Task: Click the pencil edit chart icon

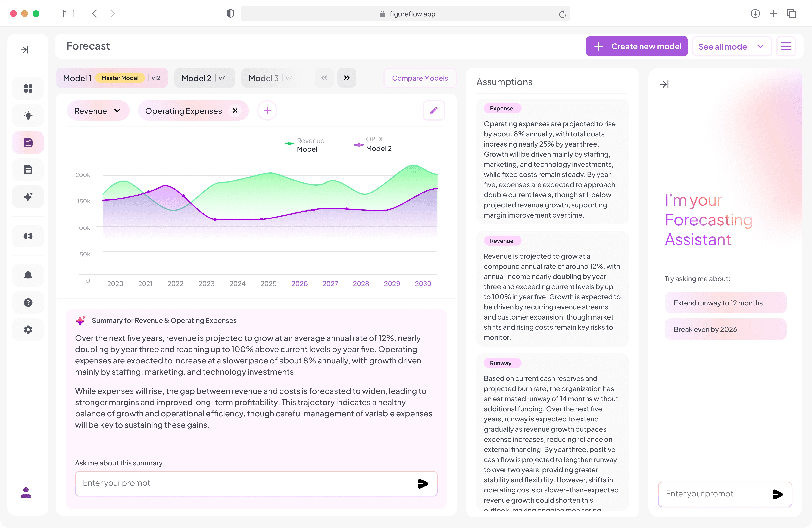Action: [434, 110]
